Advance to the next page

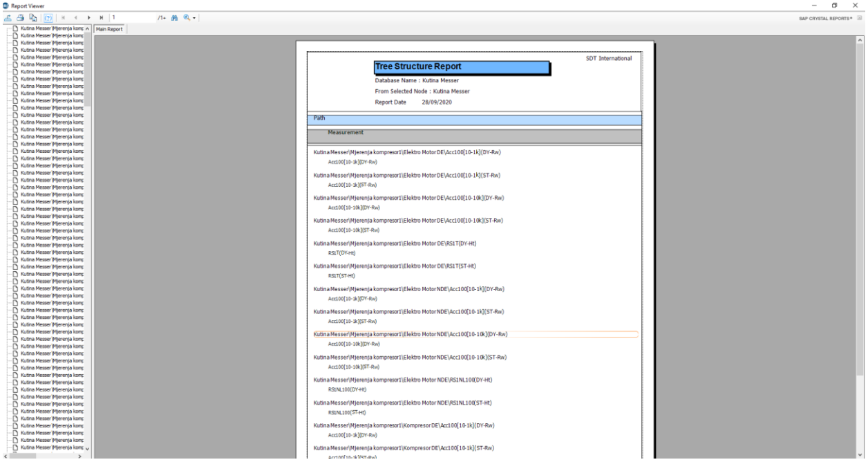[88, 17]
